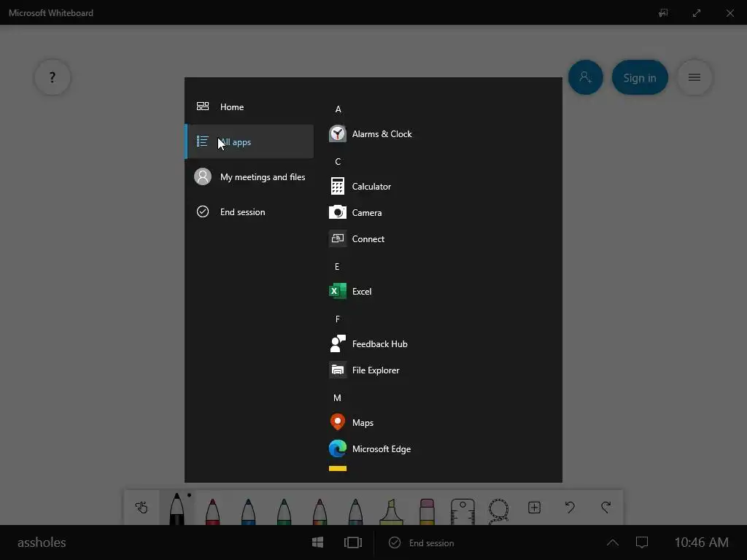This screenshot has width=747, height=560.
Task: Open File Explorer
Action: click(x=365, y=370)
